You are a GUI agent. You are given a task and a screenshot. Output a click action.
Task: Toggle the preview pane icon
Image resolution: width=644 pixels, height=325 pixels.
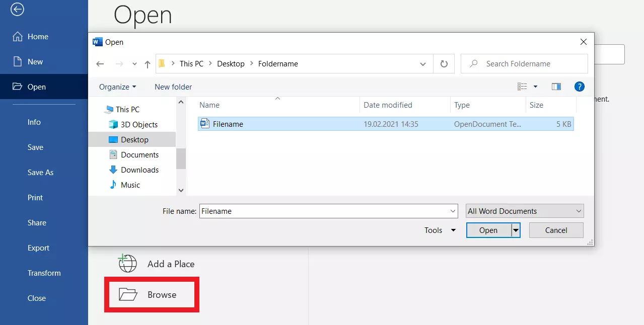556,87
